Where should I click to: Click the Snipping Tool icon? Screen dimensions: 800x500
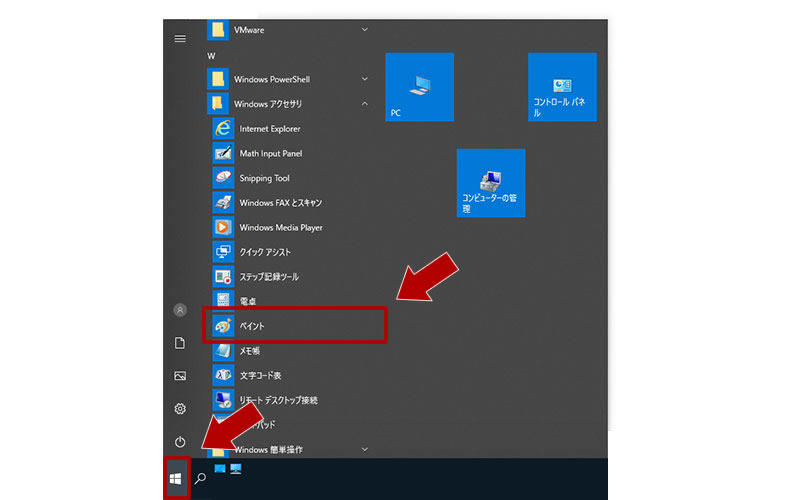[x=223, y=178]
